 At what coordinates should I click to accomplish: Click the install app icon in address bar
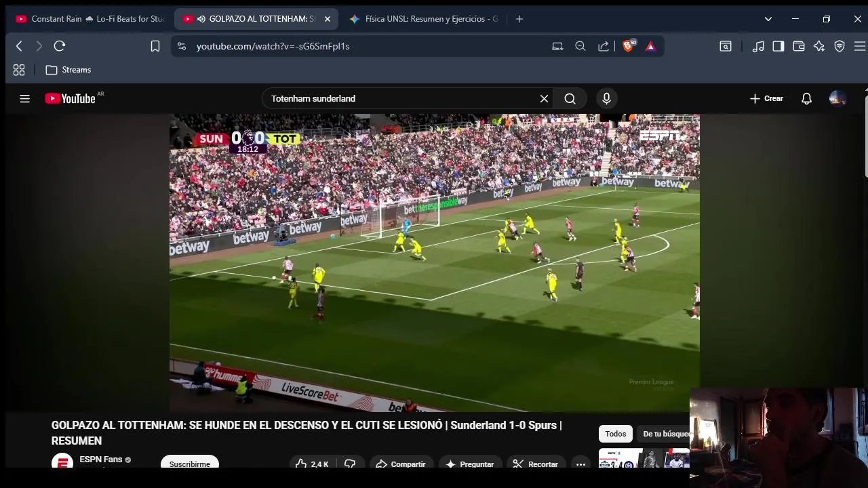click(x=557, y=46)
